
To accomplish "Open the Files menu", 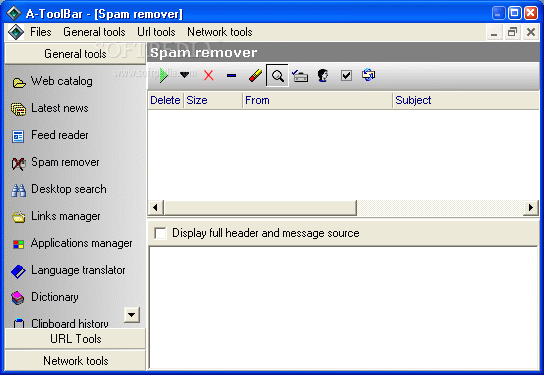I will click(x=41, y=32).
